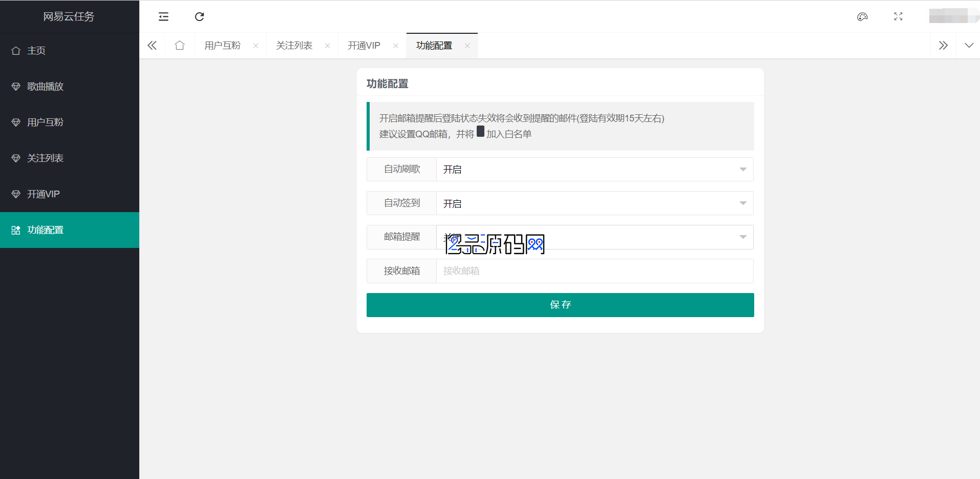Click the 功能配置 card heading
The height and width of the screenshot is (479, 980).
click(x=388, y=84)
